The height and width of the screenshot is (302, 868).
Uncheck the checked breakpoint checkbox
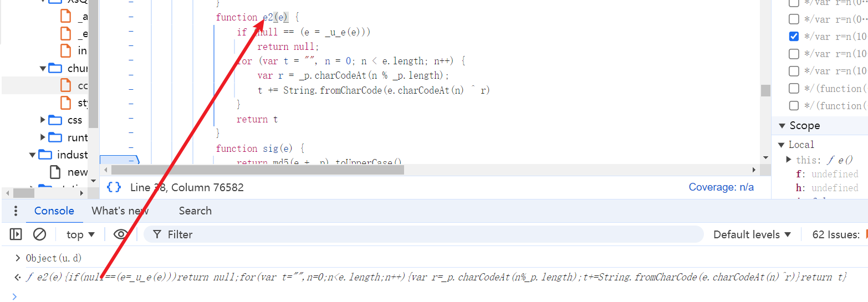[794, 37]
